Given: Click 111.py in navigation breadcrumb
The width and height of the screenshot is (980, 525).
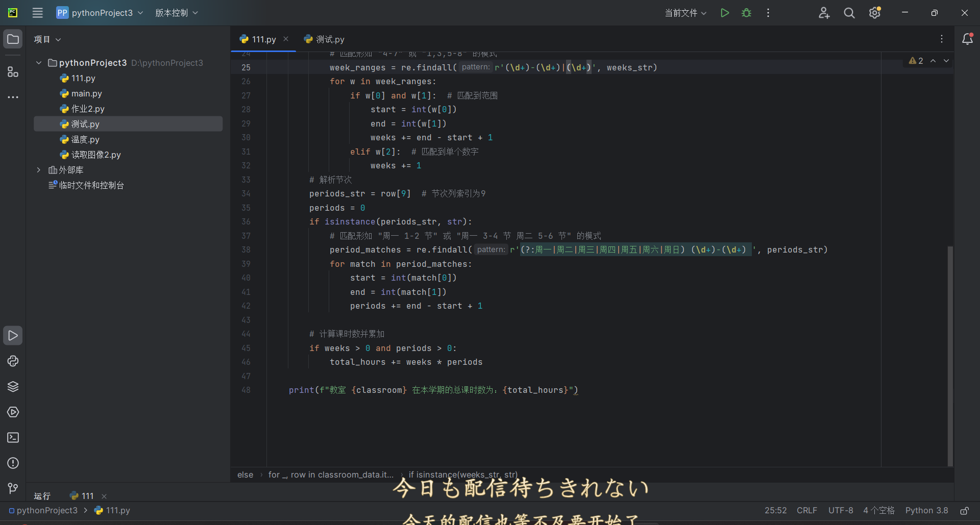Looking at the screenshot, I should (x=112, y=511).
